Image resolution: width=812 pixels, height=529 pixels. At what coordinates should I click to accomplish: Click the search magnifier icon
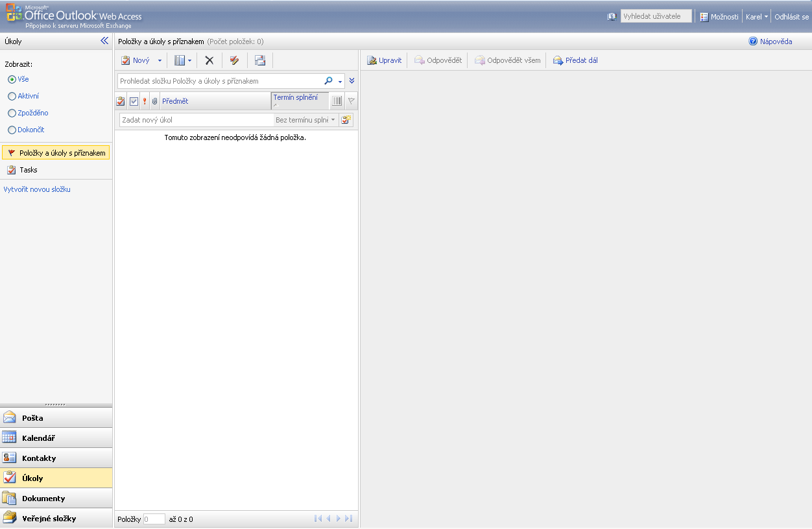(x=329, y=81)
